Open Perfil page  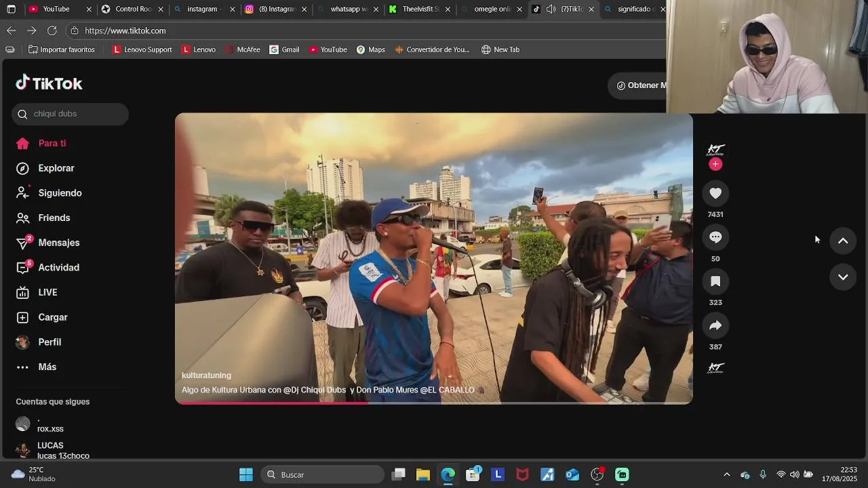point(39,342)
